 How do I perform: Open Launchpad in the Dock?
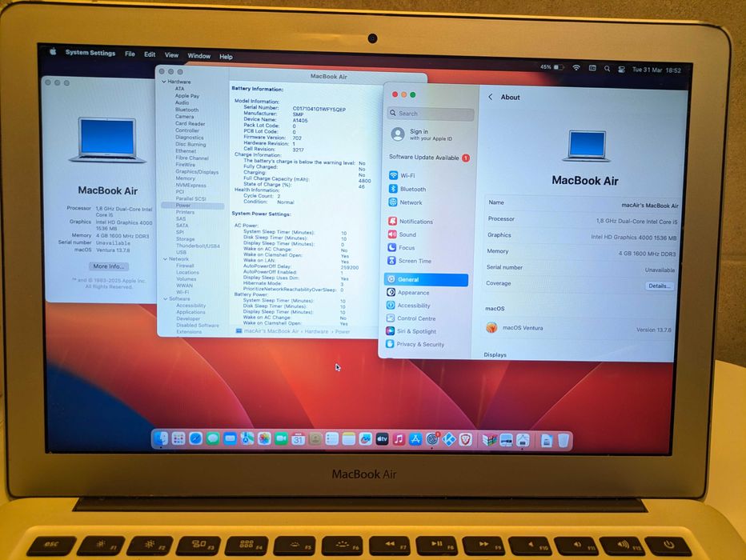(x=178, y=438)
